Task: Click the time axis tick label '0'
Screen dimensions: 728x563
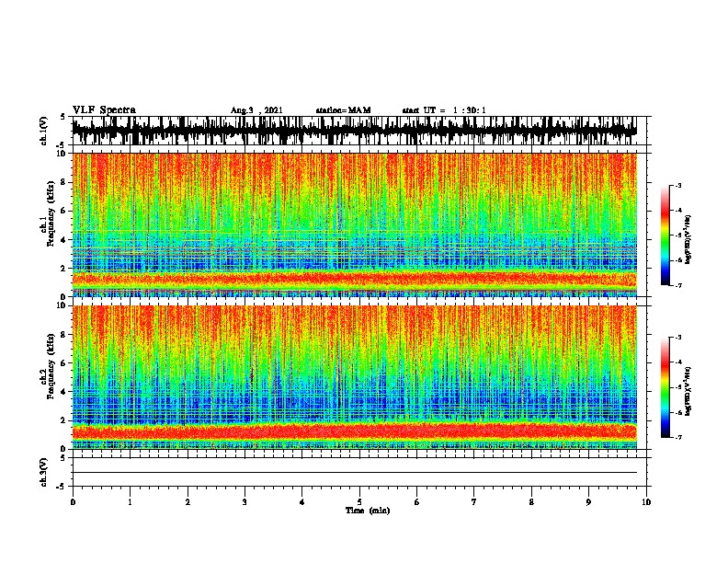Action: (73, 502)
